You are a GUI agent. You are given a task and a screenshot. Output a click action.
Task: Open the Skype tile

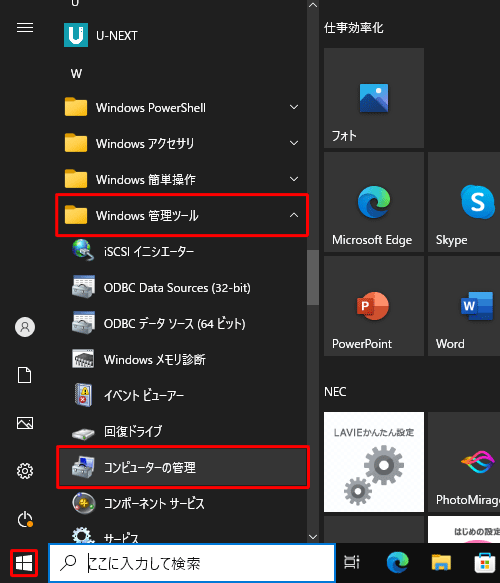(464, 202)
